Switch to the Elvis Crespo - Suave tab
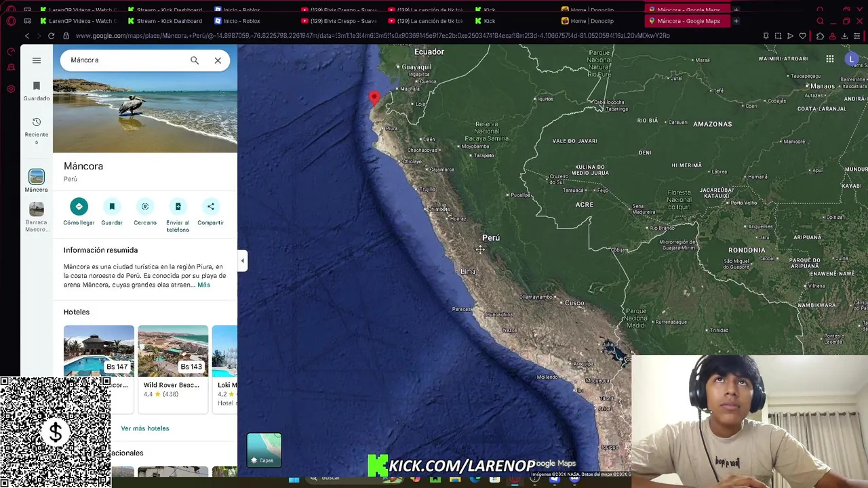Viewport: 868px width, 488px height. pos(339,21)
